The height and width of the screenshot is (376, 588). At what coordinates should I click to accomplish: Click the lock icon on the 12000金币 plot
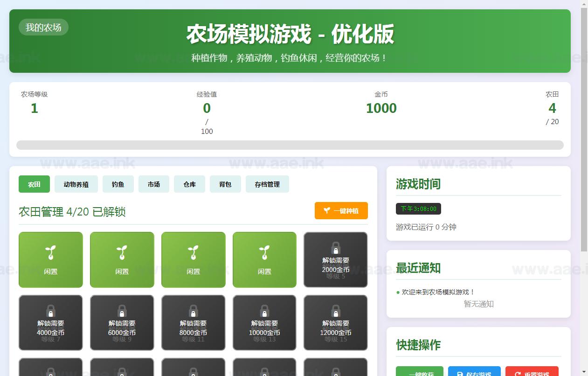pos(336,311)
